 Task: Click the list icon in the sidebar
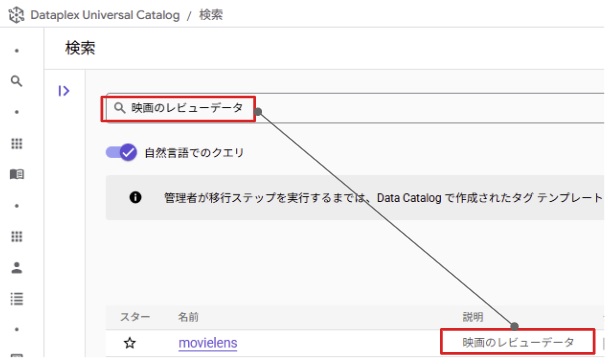(x=16, y=299)
